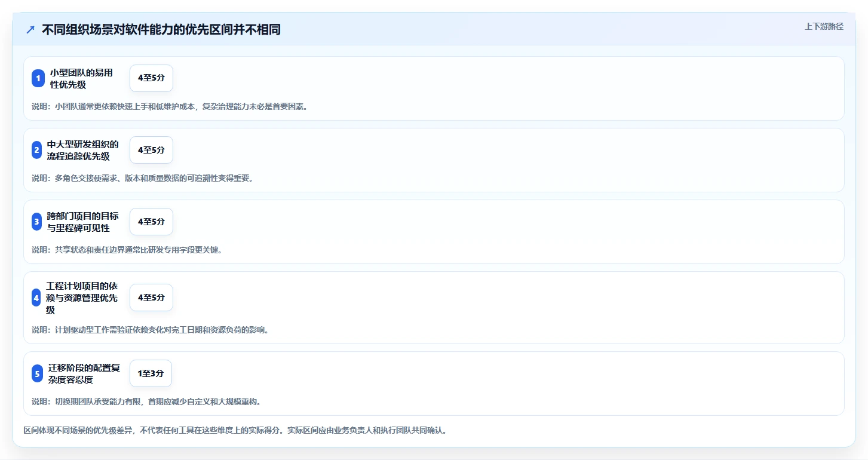The width and height of the screenshot is (868, 460).
Task: Select the 4至5分 pill for 小型团队的易用性优先级
Action: 151,78
